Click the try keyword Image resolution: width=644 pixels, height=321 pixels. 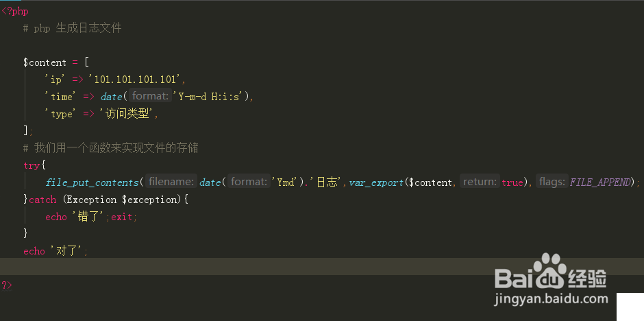coord(32,165)
